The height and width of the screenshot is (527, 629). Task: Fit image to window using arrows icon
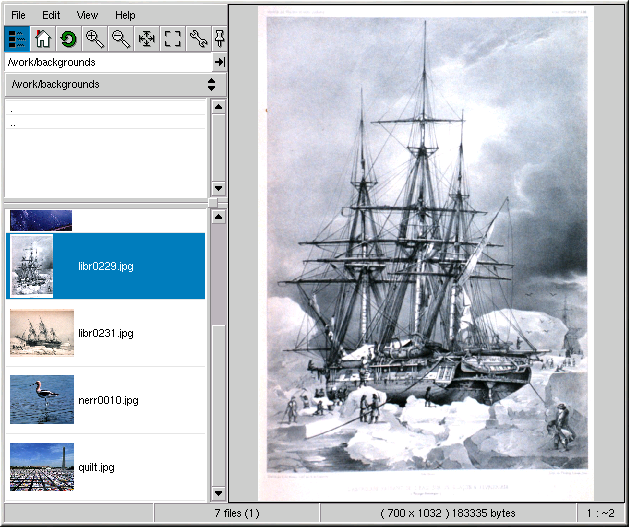(146, 39)
